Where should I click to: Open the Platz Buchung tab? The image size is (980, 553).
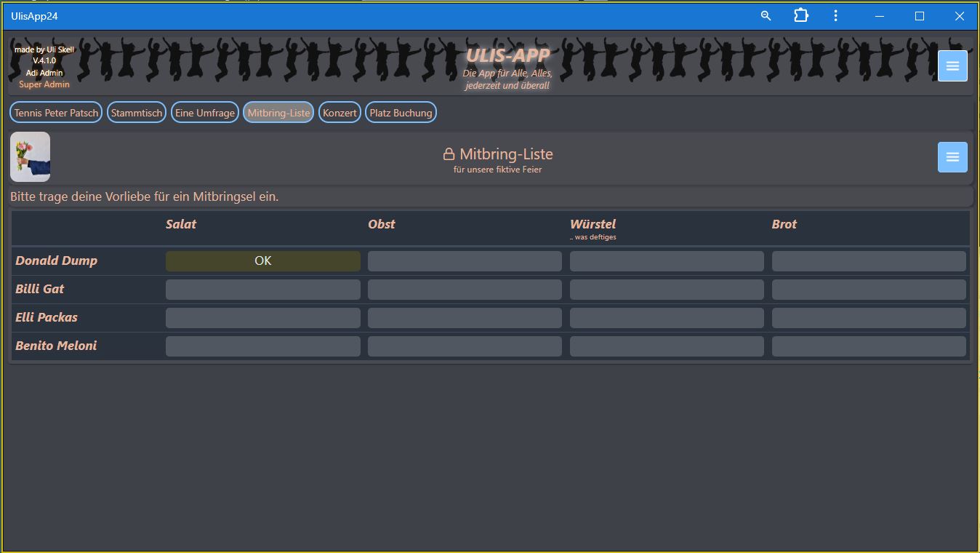[401, 113]
